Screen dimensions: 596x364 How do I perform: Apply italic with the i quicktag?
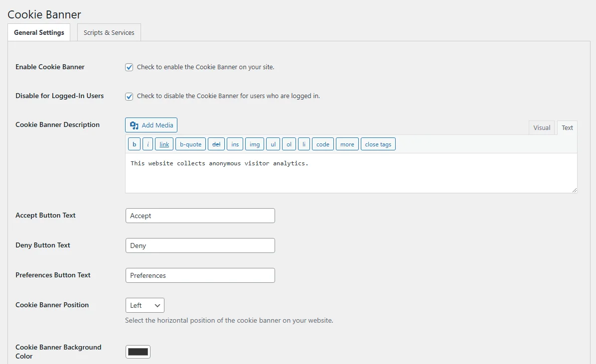[148, 144]
